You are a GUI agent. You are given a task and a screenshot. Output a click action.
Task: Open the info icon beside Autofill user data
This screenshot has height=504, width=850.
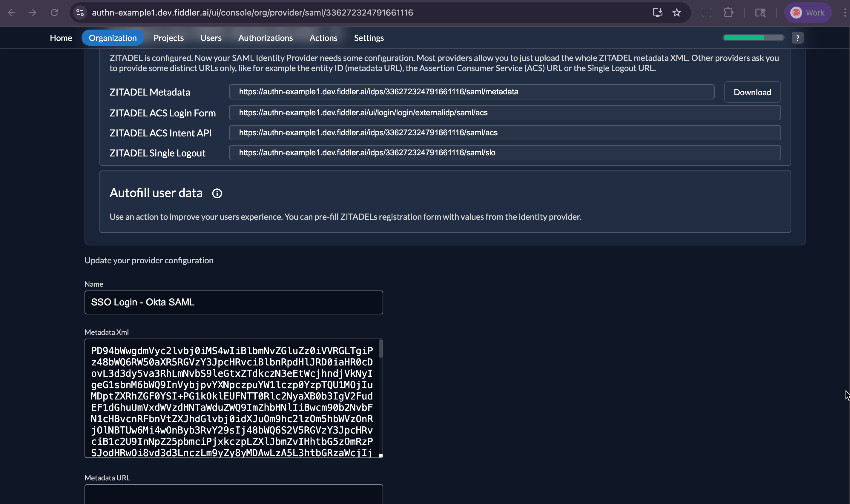pos(217,193)
